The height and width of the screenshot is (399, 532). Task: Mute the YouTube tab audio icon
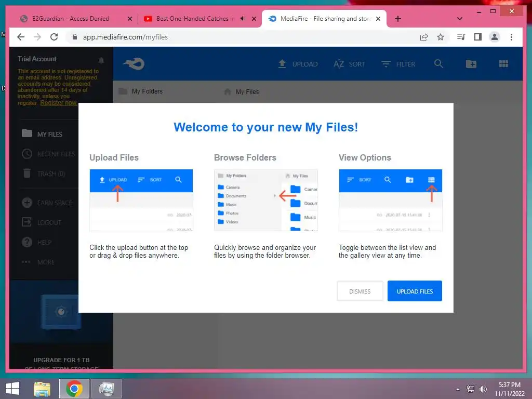243,19
